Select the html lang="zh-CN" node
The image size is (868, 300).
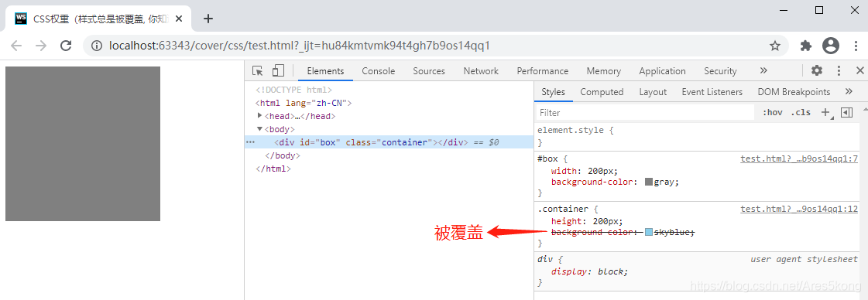[304, 103]
